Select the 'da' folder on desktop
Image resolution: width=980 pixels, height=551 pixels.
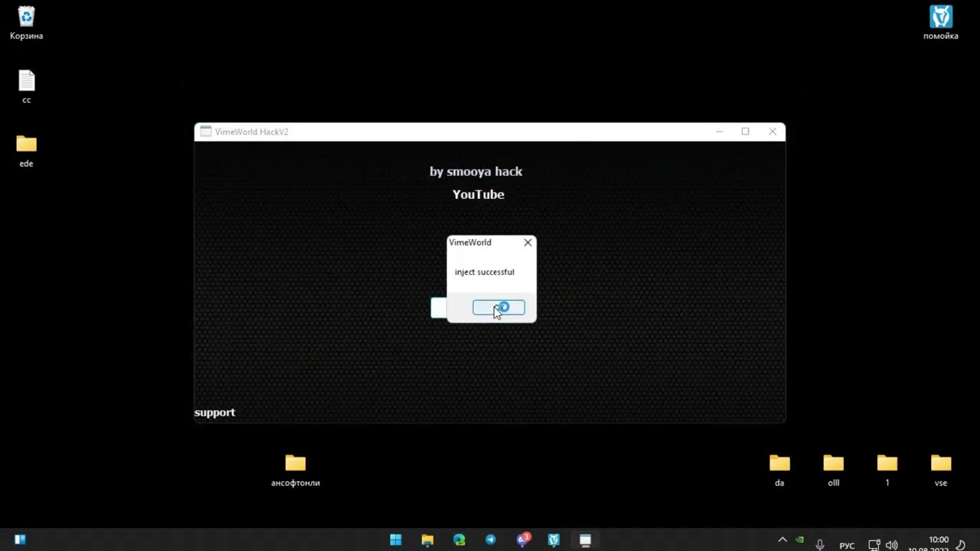coord(779,470)
